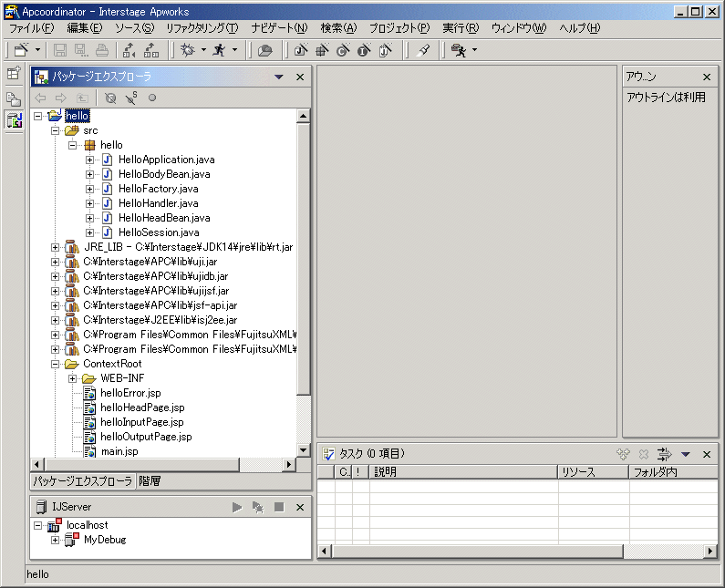
Task: Click the New Scrapbook Page icon
Action: click(x=385, y=49)
